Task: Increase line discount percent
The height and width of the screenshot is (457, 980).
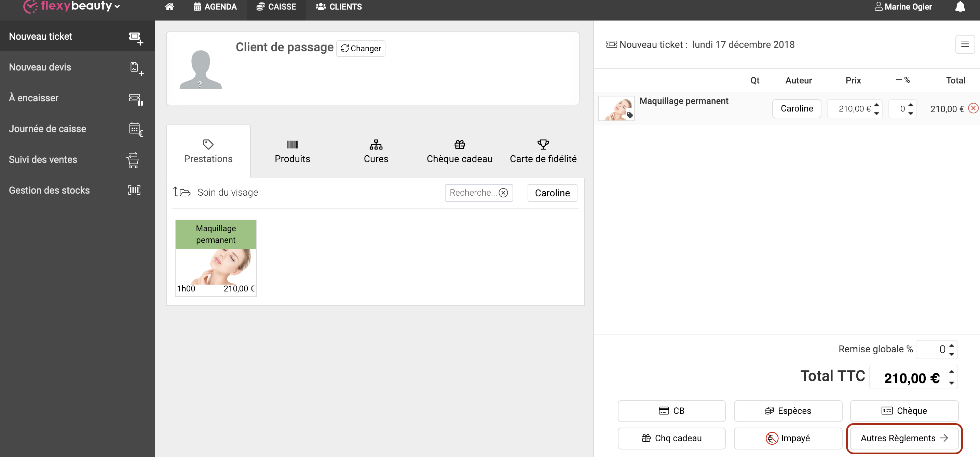Action: [x=910, y=104]
